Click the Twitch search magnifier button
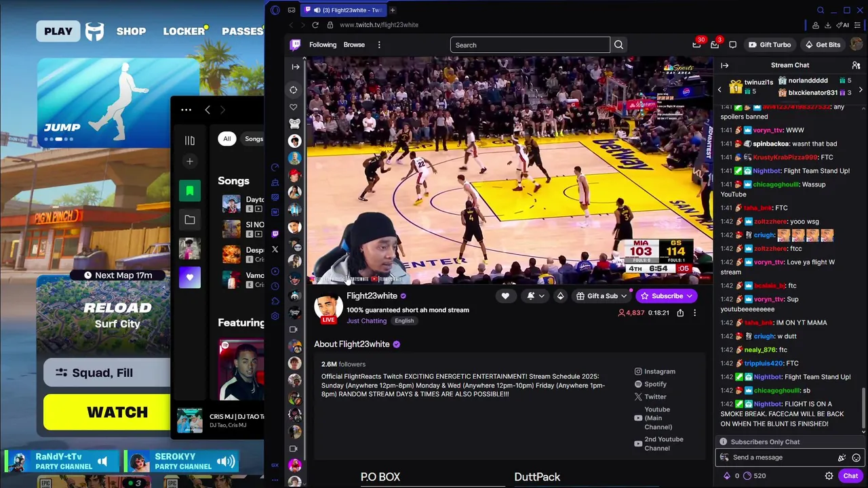Image resolution: width=868 pixels, height=488 pixels. click(x=618, y=45)
